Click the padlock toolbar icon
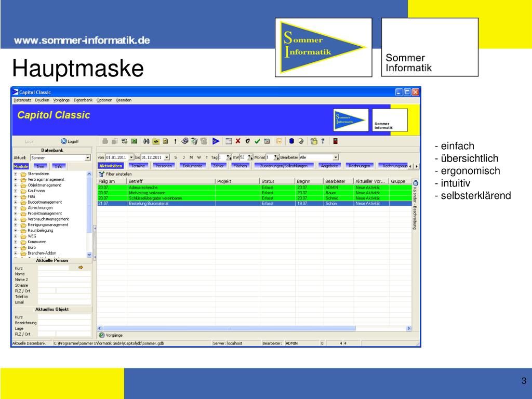 [x=314, y=141]
